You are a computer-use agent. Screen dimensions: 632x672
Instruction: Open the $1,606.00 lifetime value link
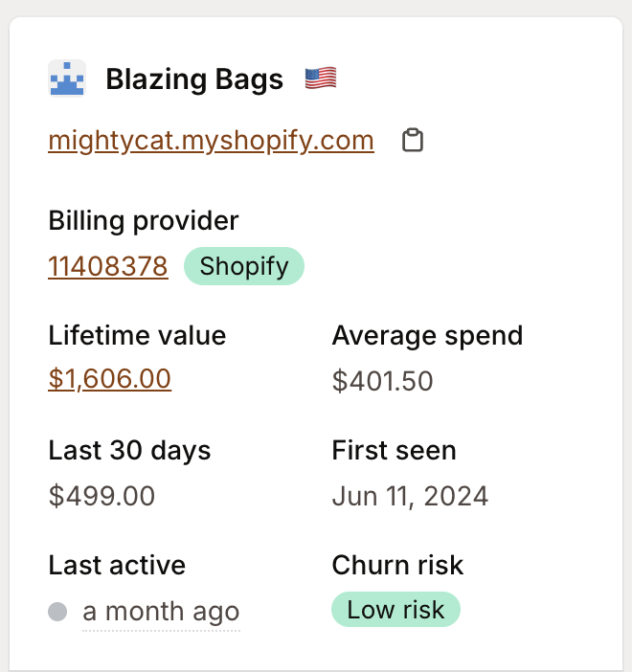coord(110,379)
